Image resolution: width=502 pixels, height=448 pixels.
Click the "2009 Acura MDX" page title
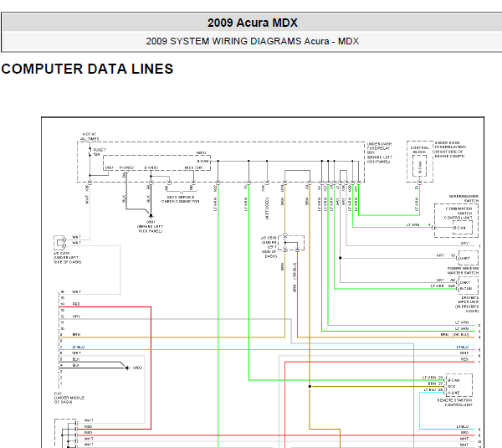pyautogui.click(x=253, y=23)
